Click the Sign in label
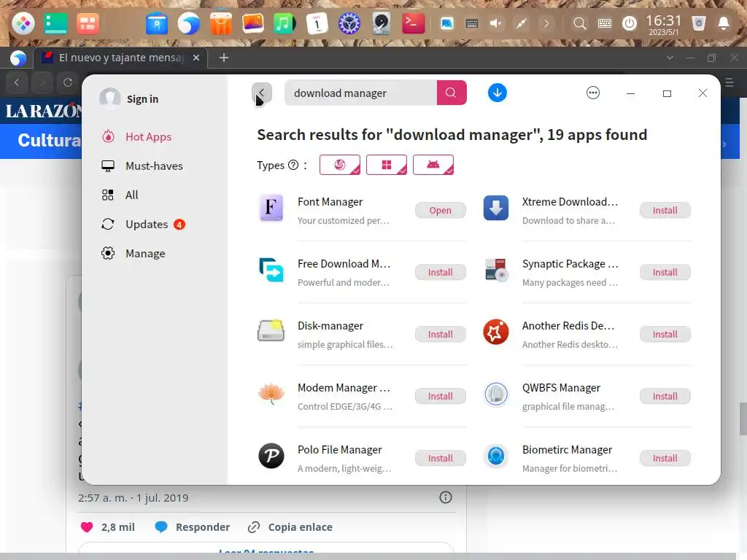 (x=142, y=99)
